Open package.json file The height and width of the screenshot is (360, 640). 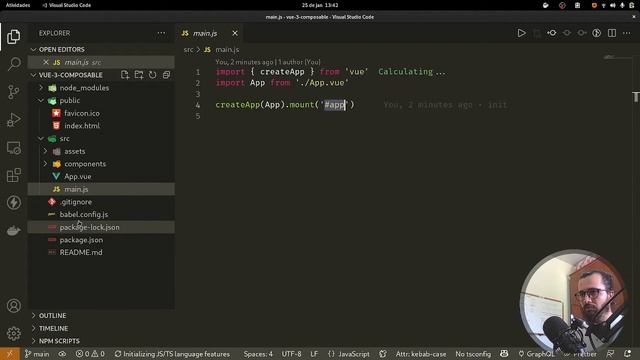(x=101, y=240)
